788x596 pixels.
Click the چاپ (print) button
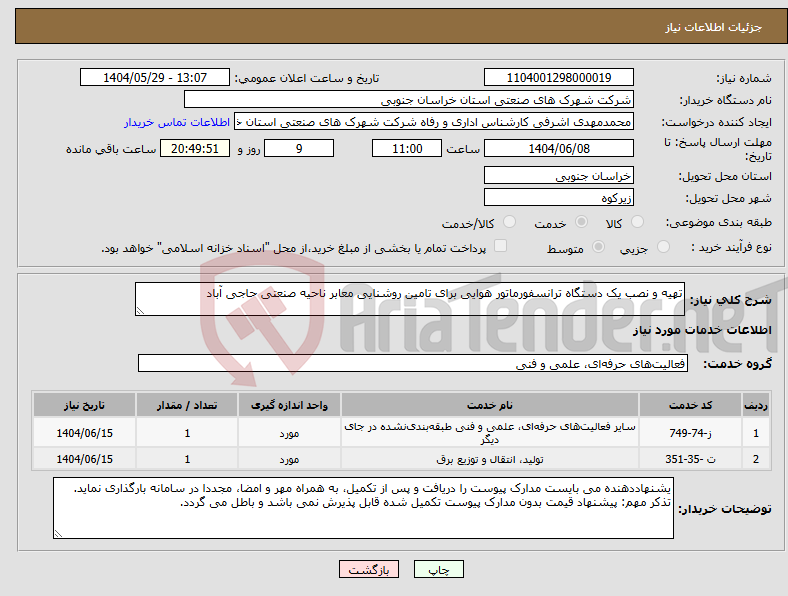(438, 569)
